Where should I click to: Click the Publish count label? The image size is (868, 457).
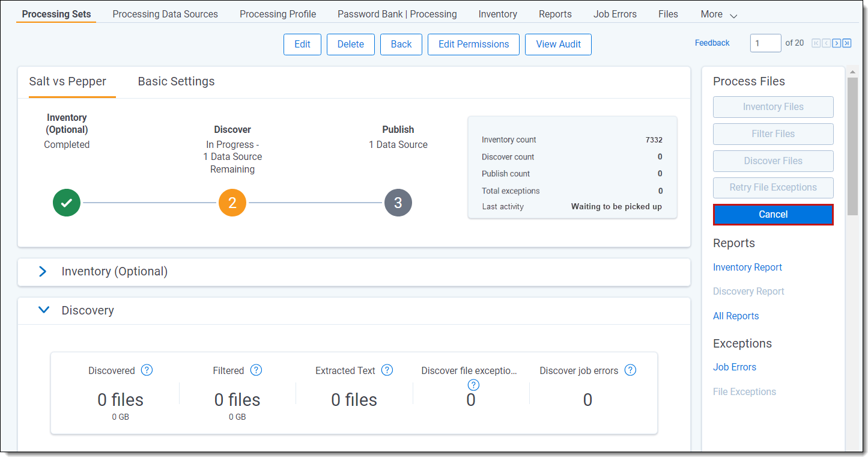click(506, 174)
